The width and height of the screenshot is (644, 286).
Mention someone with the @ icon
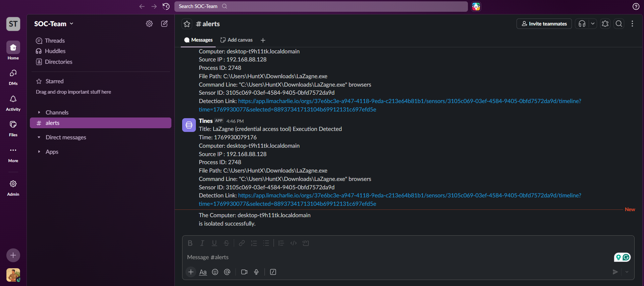227,272
